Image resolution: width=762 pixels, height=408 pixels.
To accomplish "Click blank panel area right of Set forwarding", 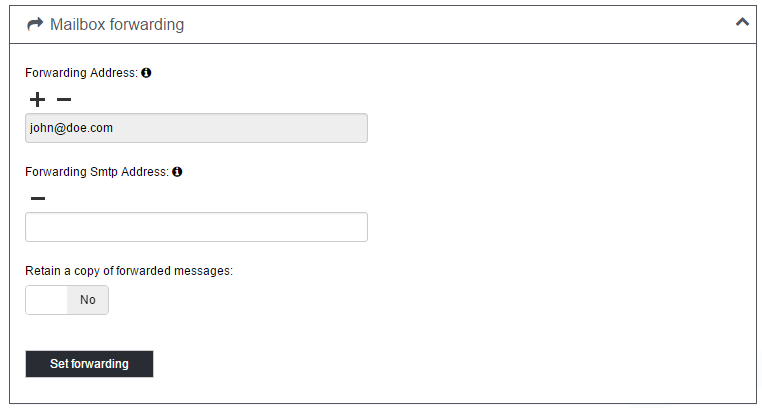I will 450,364.
